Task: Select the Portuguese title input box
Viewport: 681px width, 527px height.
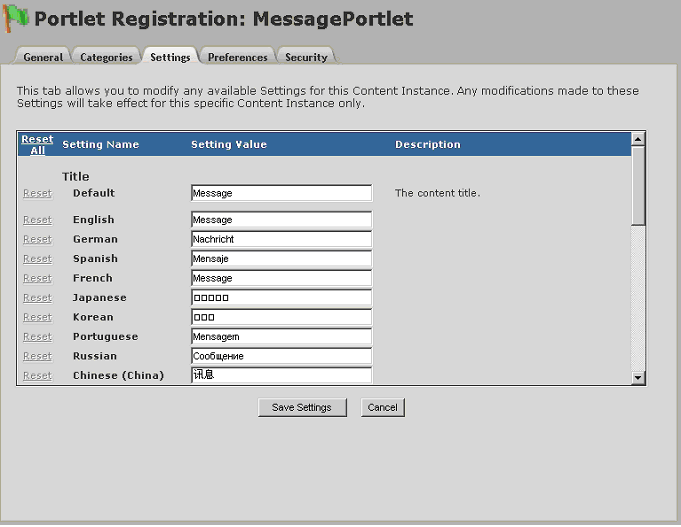Action: tap(281, 337)
